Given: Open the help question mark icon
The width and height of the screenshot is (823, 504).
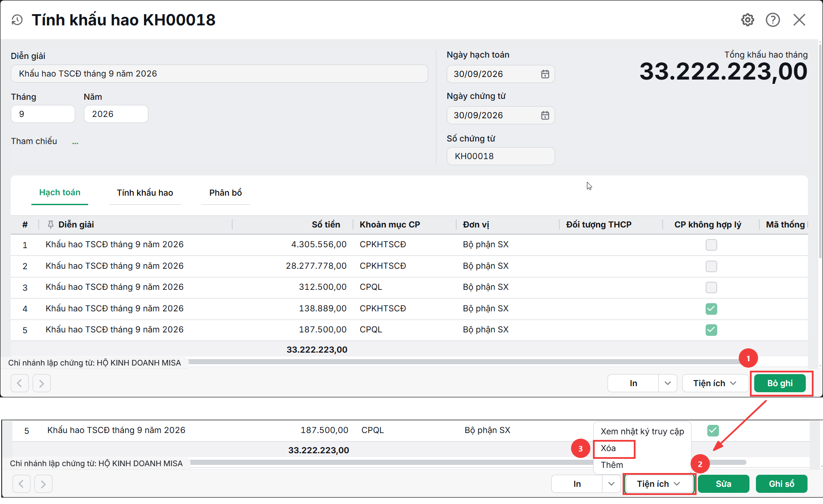Looking at the screenshot, I should [773, 20].
